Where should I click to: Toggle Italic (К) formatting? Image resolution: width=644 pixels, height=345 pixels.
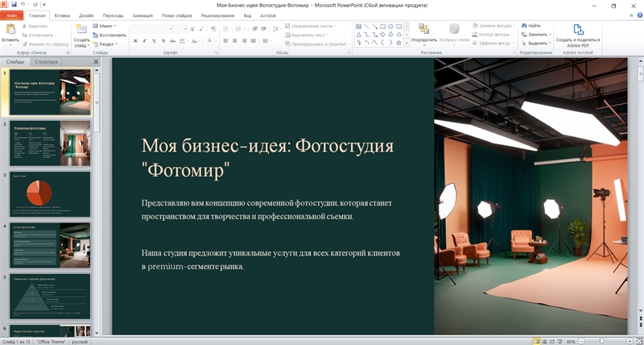(x=145, y=41)
